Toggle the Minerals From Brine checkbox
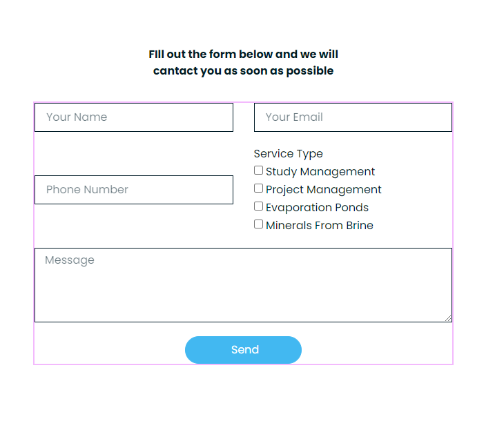 [258, 224]
